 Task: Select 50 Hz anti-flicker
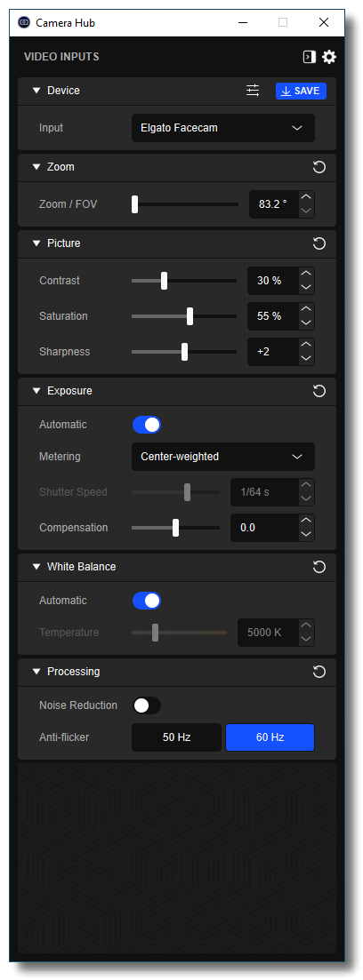click(x=176, y=737)
